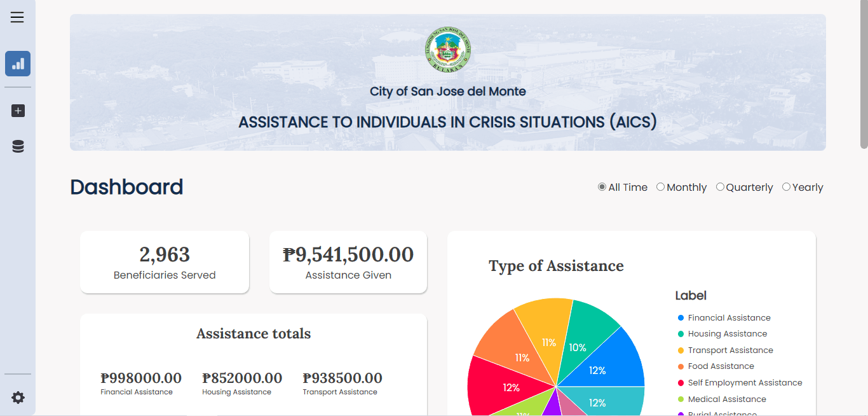Click the Assistance totals heading

(254, 333)
